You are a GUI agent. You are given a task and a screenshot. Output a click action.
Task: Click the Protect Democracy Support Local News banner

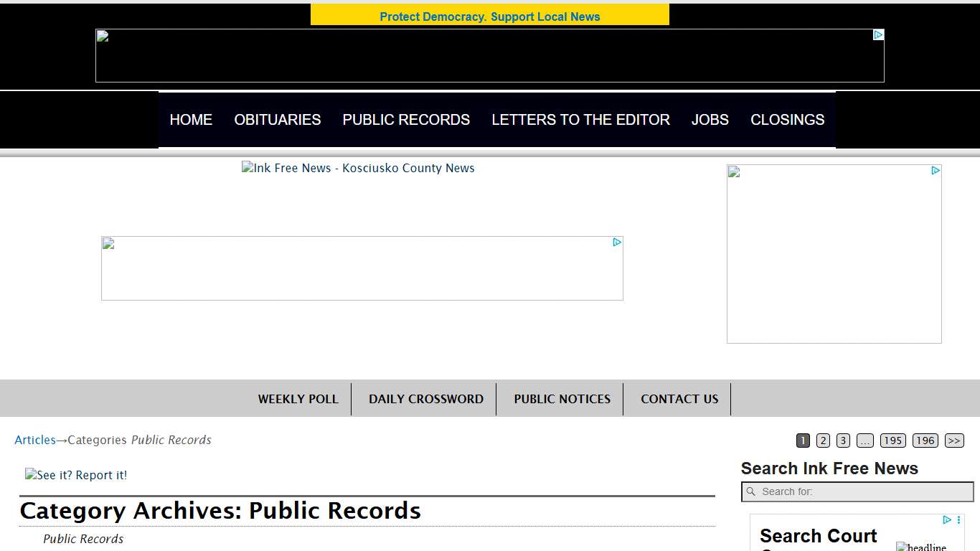click(489, 14)
